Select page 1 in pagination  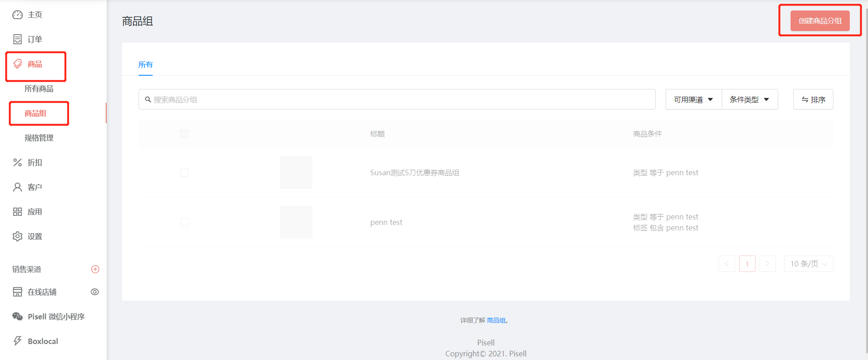point(747,264)
